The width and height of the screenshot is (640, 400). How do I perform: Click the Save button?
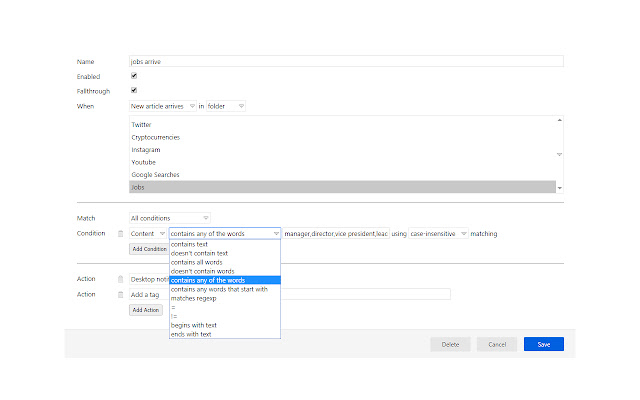[x=543, y=344]
